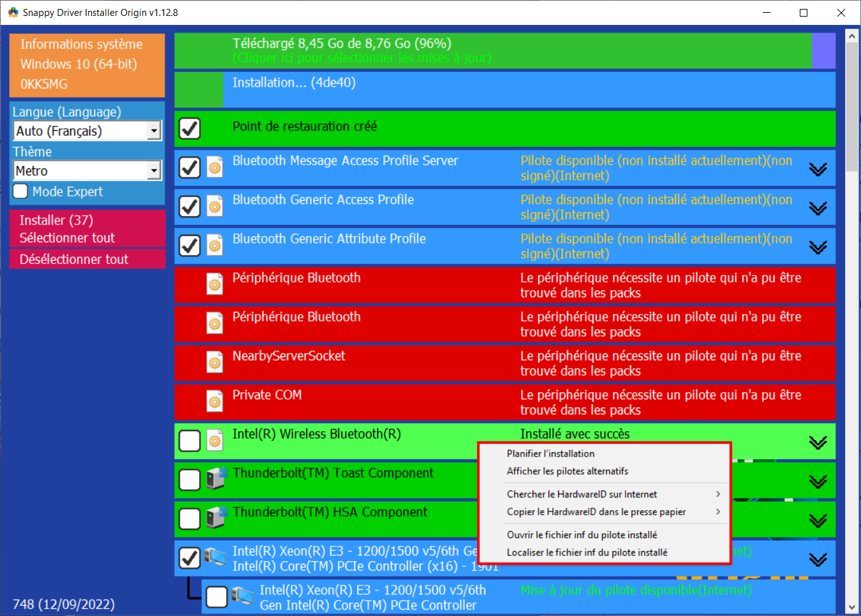Screen dimensions: 861x616
Task: Click the Intel Xeon PCIe Controller display icon
Action: tap(217, 558)
